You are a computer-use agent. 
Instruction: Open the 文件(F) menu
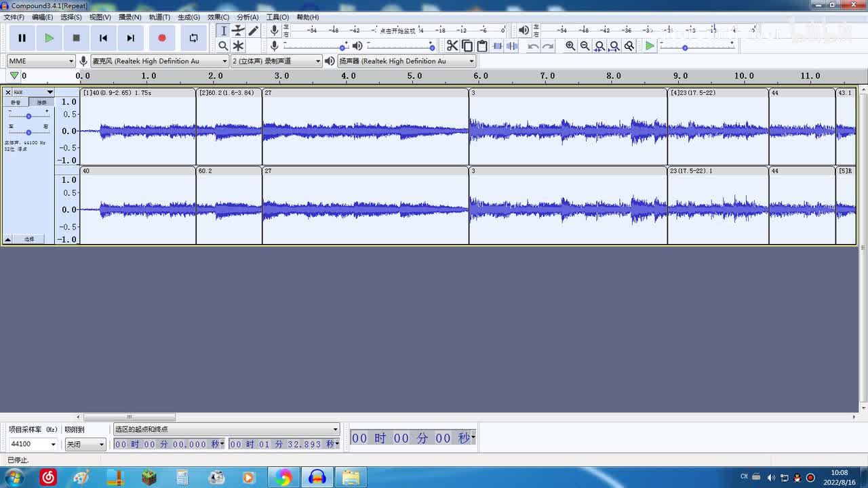(14, 17)
